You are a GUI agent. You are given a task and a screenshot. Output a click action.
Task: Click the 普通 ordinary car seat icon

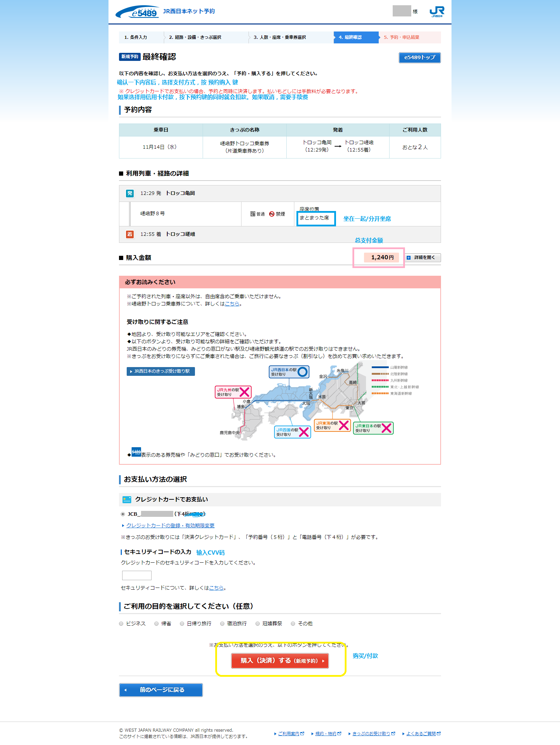tap(253, 214)
